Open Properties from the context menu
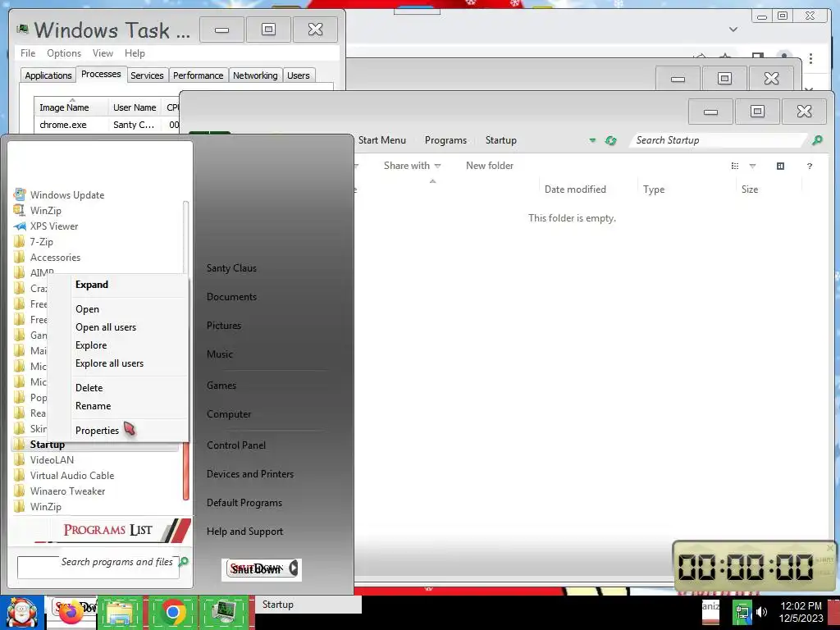 pyautogui.click(x=97, y=430)
